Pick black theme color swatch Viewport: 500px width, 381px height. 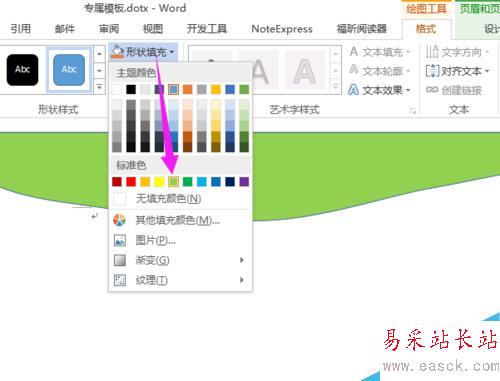click(131, 89)
